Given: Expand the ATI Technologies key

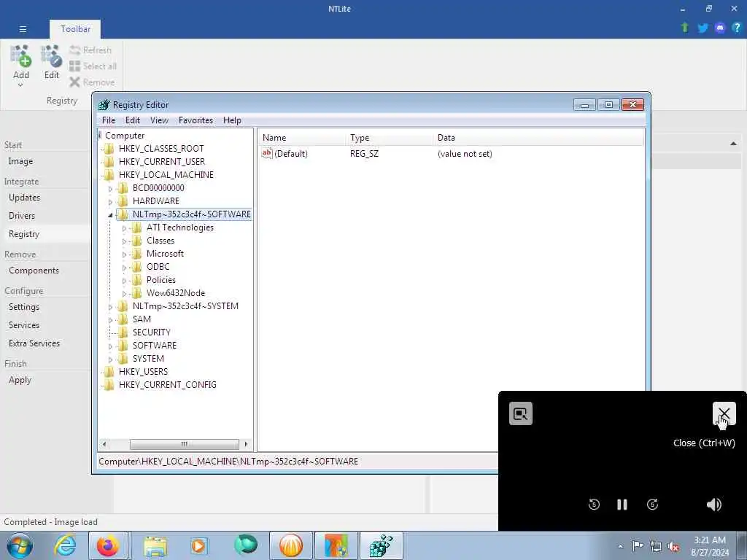Looking at the screenshot, I should coord(124,228).
